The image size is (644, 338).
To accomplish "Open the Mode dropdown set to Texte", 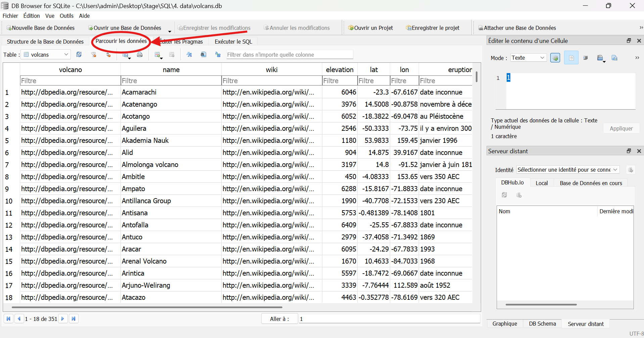I will tap(528, 58).
